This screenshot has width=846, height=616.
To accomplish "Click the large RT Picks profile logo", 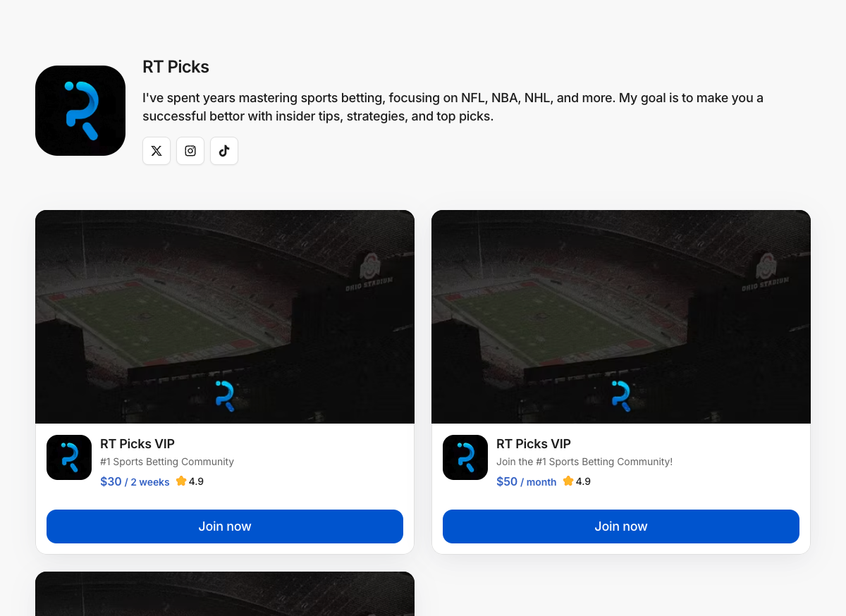I will point(80,111).
